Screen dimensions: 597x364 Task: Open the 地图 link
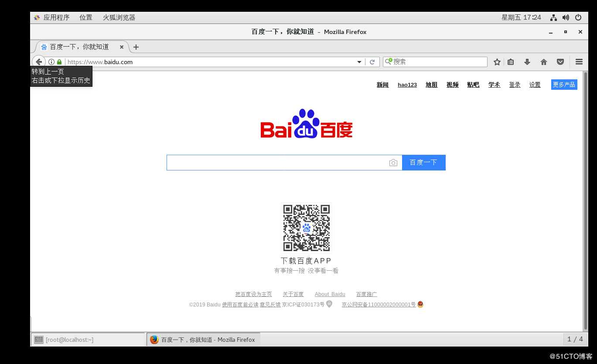431,85
